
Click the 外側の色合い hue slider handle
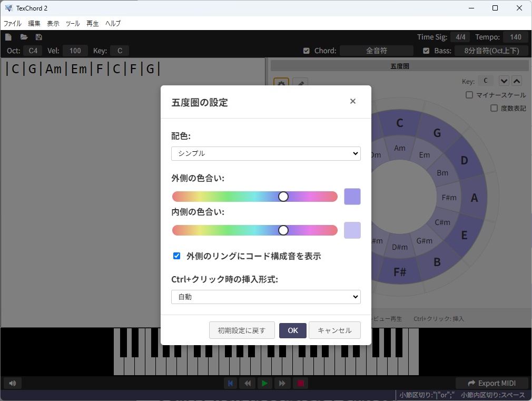point(283,197)
